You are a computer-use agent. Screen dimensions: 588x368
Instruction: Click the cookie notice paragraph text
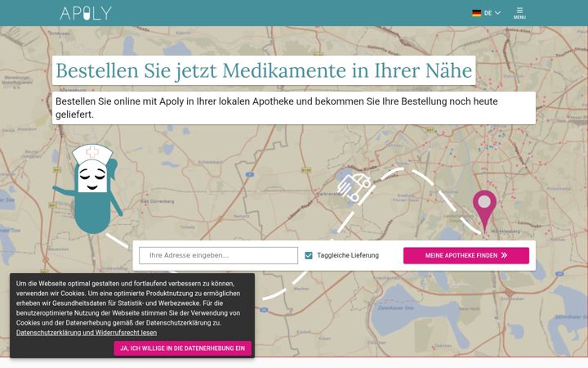[x=128, y=303]
